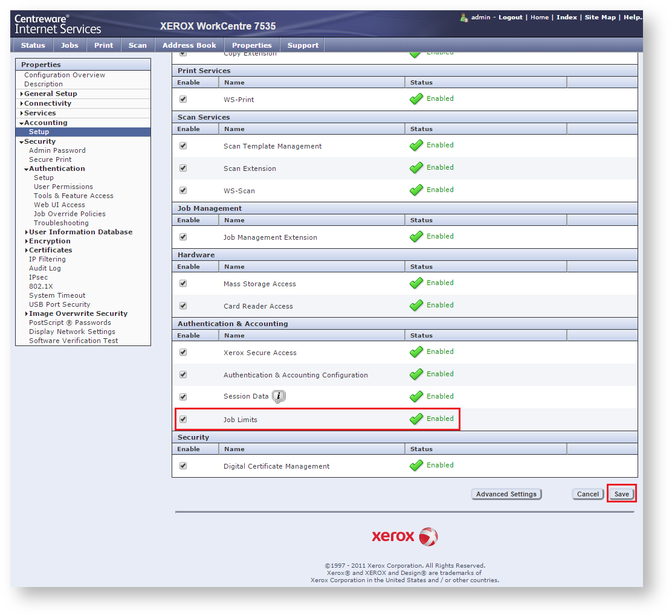
Task: Toggle the WS-Scan enable checkbox
Action: click(x=183, y=190)
